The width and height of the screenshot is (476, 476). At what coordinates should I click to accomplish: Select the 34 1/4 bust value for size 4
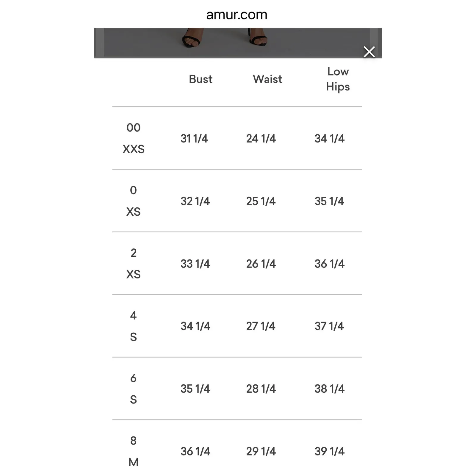(195, 326)
